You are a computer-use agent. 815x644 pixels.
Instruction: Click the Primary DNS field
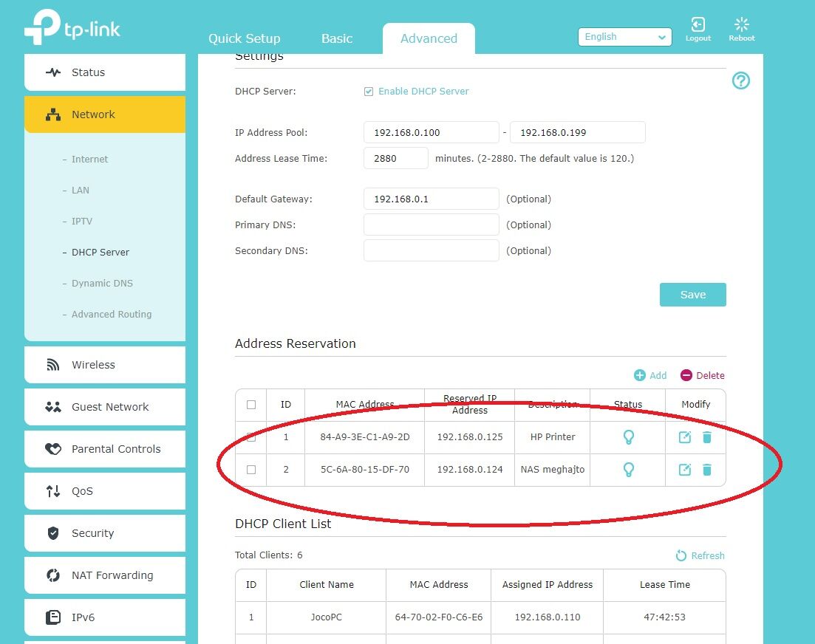(432, 225)
